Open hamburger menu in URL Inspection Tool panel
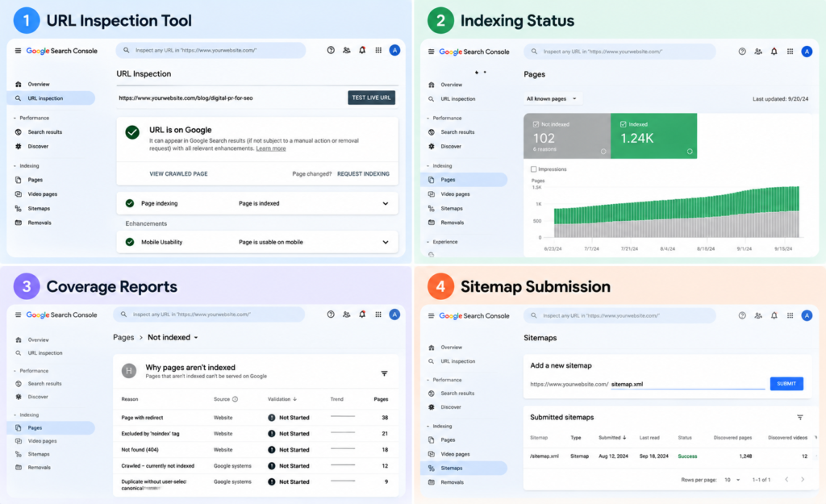The height and width of the screenshot is (504, 826). click(18, 51)
